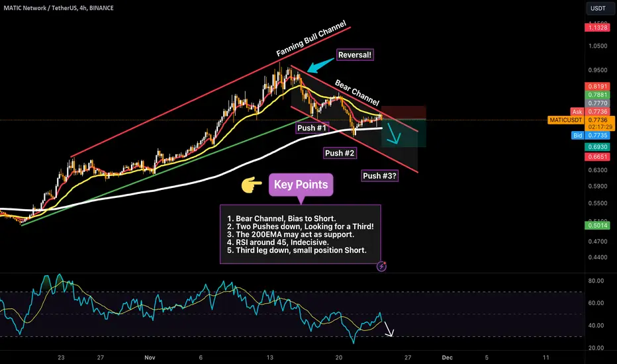Viewport: 617px width, 364px height.
Task: Click the green 0.6930 price label
Action: [597, 147]
